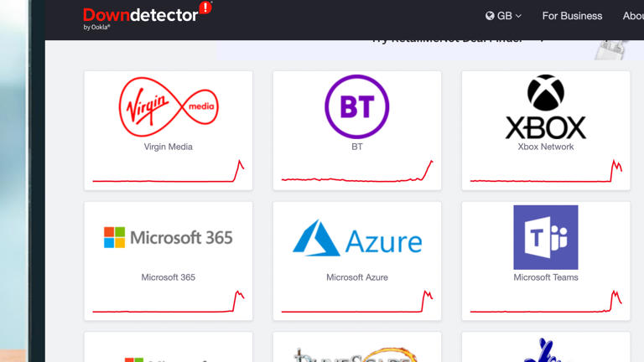Screen dimensions: 644x362
Task: Click the Virgin Media logo
Action: 169,106
